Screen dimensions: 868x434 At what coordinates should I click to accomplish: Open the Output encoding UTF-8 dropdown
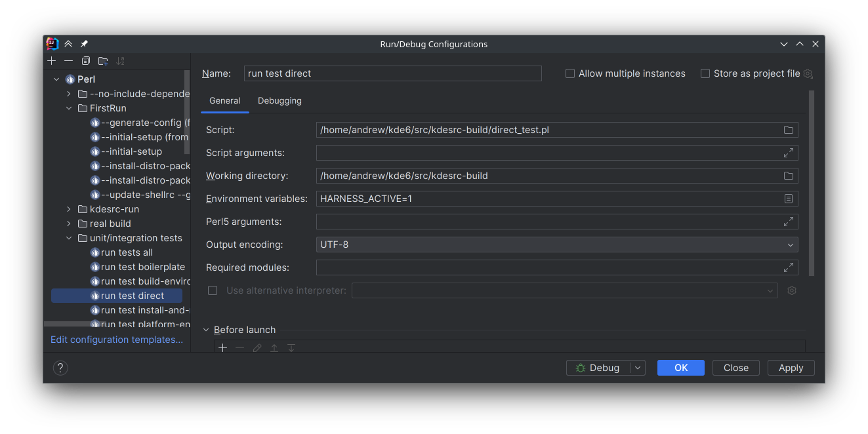click(x=556, y=245)
